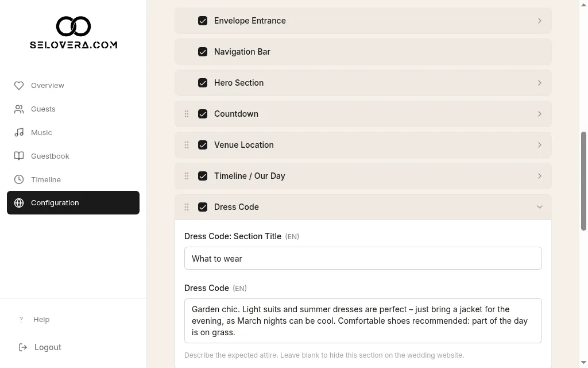The image size is (588, 368).
Task: Uncheck the Envelope Entrance checkbox
Action: (x=203, y=21)
